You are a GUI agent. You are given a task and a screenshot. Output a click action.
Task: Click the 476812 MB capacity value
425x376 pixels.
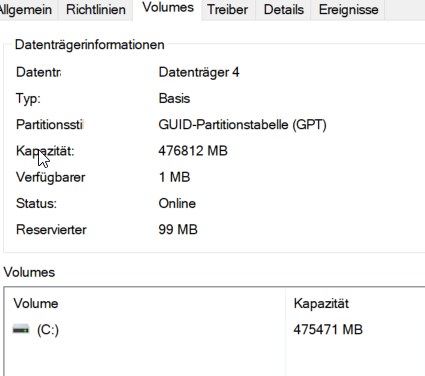193,151
